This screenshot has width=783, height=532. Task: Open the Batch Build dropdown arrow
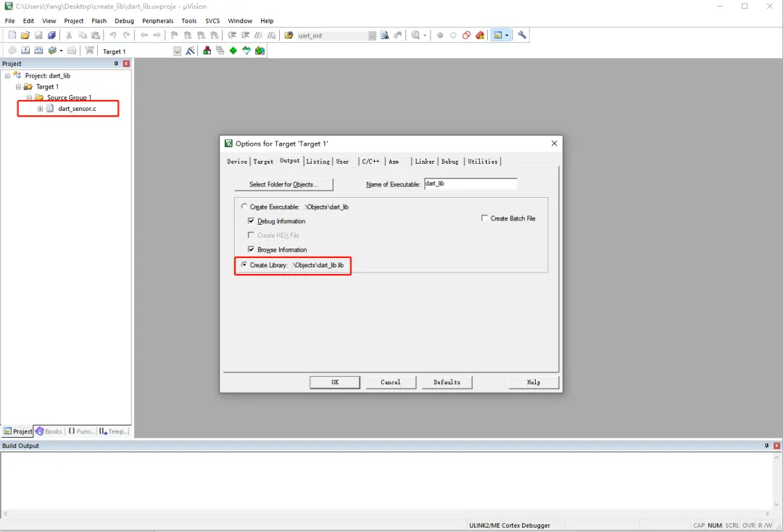[x=61, y=51]
